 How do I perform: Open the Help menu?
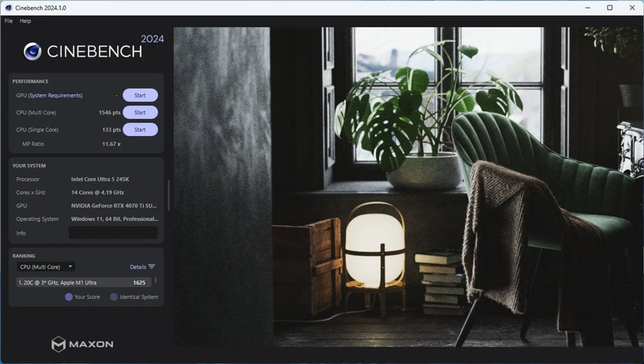25,21
